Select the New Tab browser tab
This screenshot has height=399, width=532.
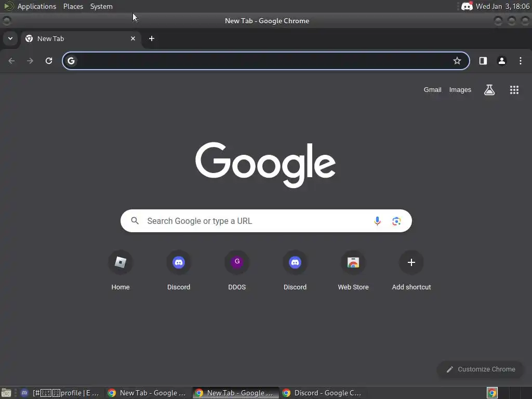pos(81,38)
